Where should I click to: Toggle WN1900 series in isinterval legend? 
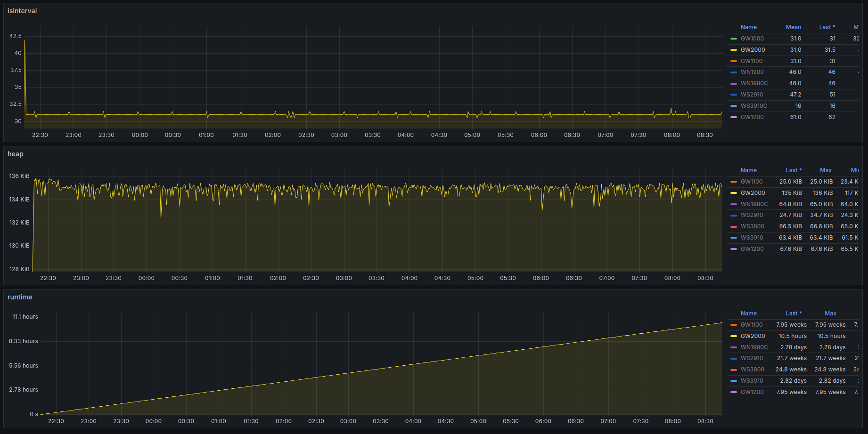click(752, 72)
